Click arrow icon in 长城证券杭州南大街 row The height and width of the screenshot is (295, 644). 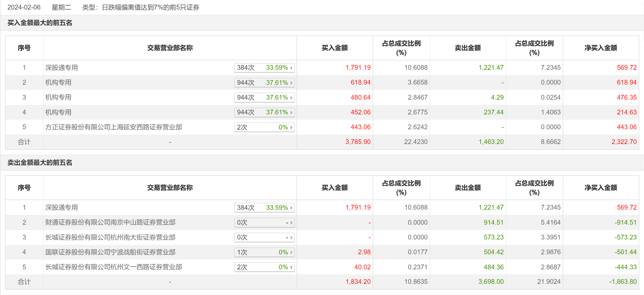(291, 238)
